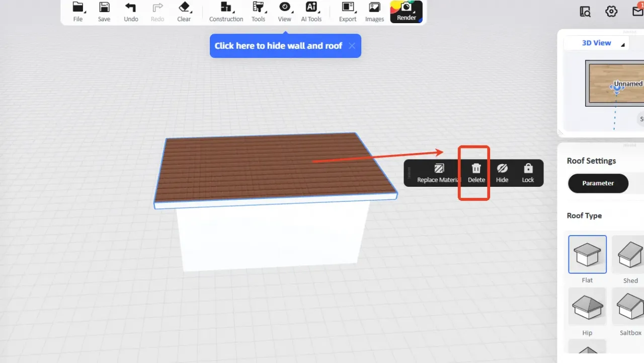644x363 pixels.
Task: Open the File menu in toolbar
Action: click(78, 12)
